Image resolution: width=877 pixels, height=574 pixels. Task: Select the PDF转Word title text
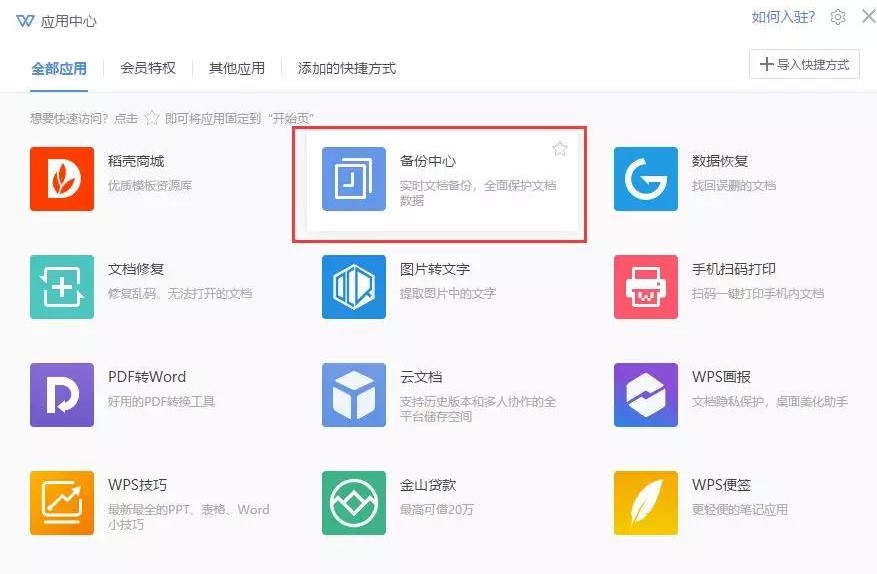[x=147, y=377]
